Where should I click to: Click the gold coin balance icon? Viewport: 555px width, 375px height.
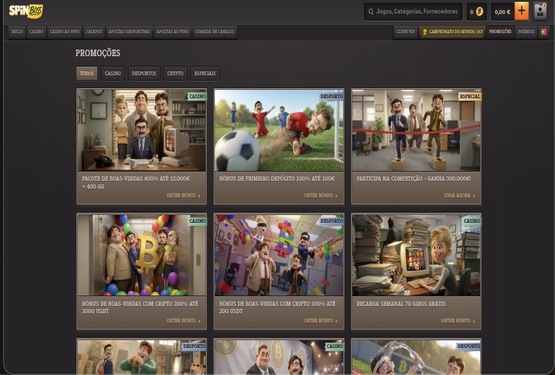tap(479, 12)
